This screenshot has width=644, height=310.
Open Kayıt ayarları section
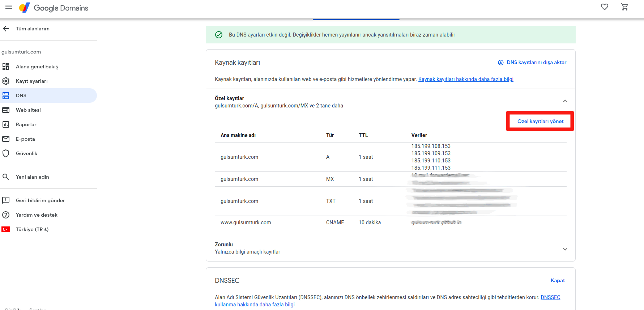pyautogui.click(x=32, y=81)
